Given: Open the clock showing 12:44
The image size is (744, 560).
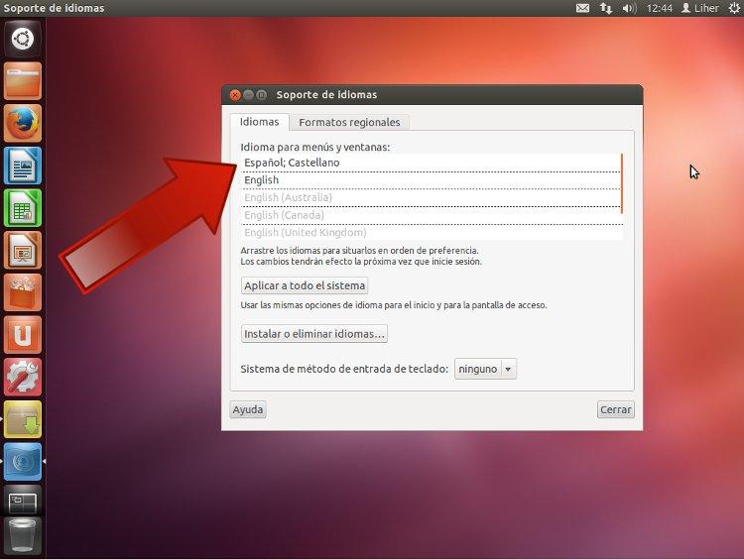Looking at the screenshot, I should click(x=659, y=8).
